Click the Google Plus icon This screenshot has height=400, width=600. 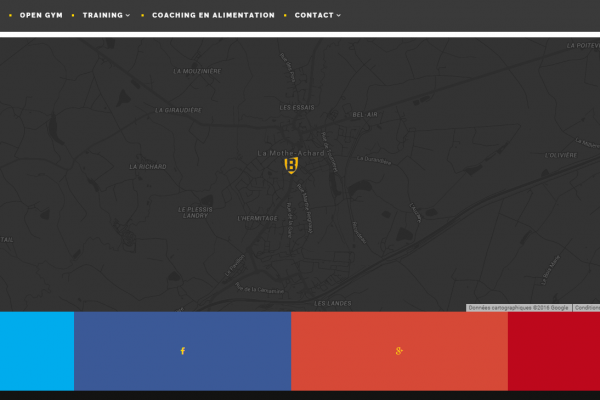(399, 351)
